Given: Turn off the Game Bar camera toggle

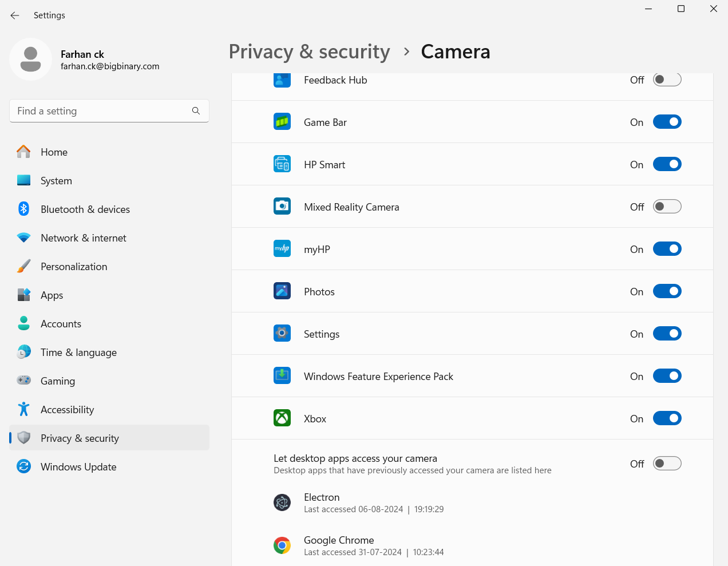Looking at the screenshot, I should pyautogui.click(x=667, y=121).
